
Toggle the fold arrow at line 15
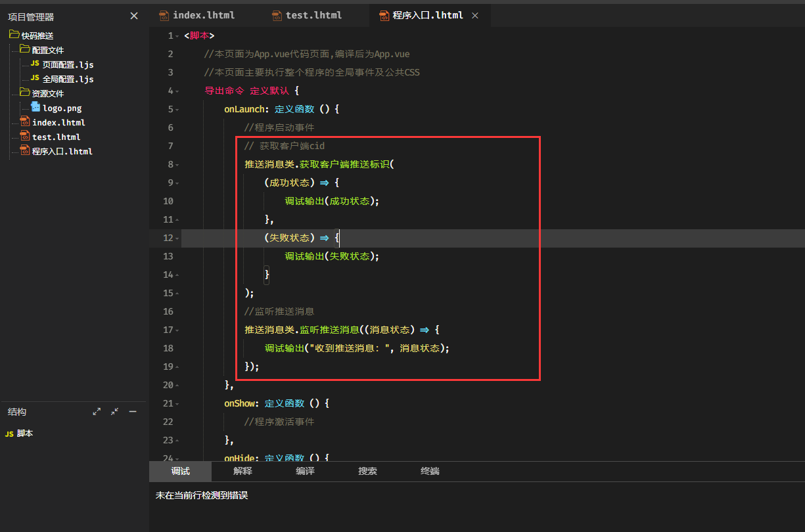pos(177,293)
